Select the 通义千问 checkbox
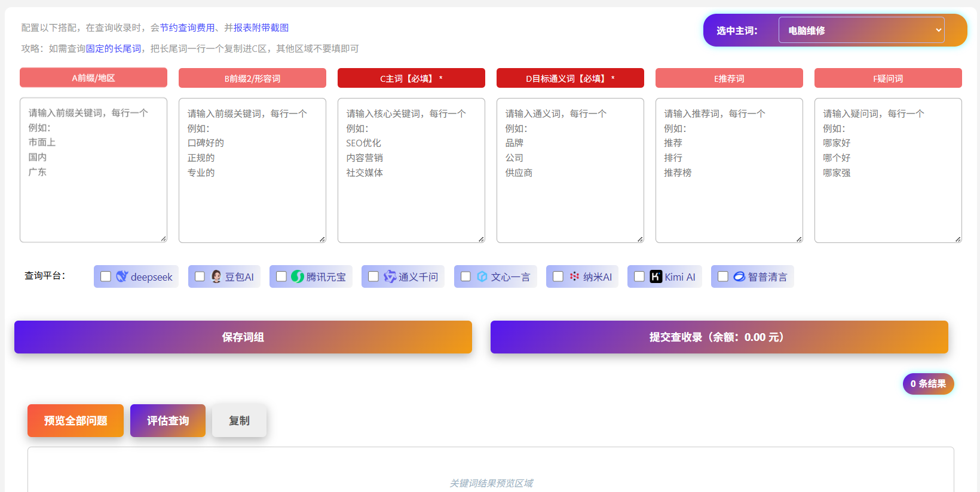This screenshot has height=492, width=980. click(x=373, y=276)
